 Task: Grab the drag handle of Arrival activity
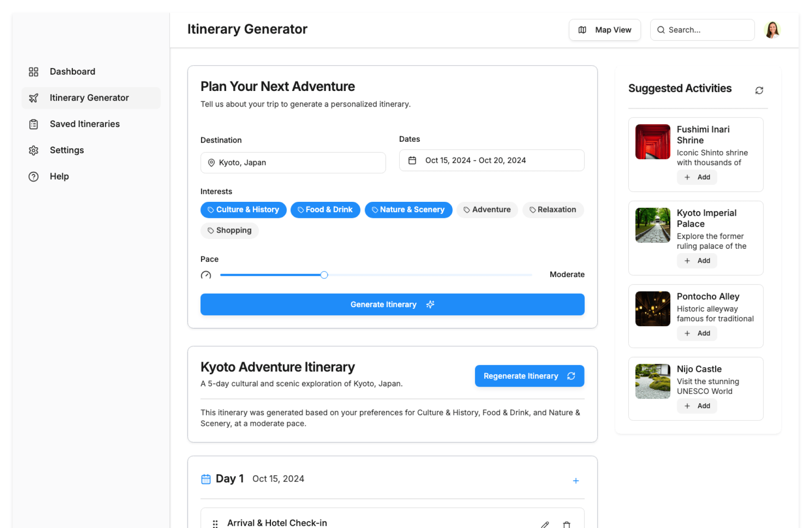pos(215,523)
